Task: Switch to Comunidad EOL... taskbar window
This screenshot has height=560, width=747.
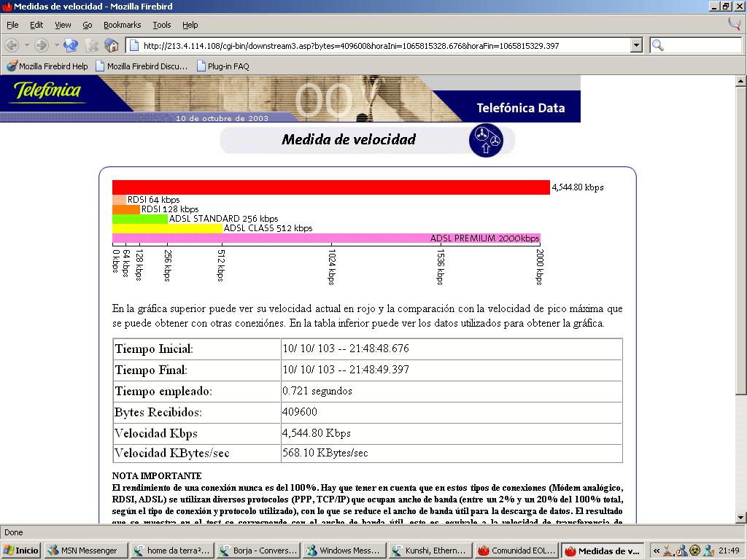Action: coord(516,551)
